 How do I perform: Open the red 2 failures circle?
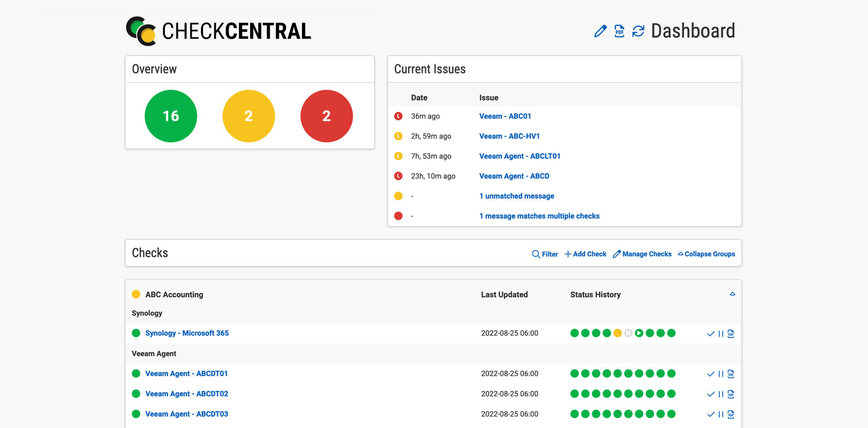(x=327, y=116)
